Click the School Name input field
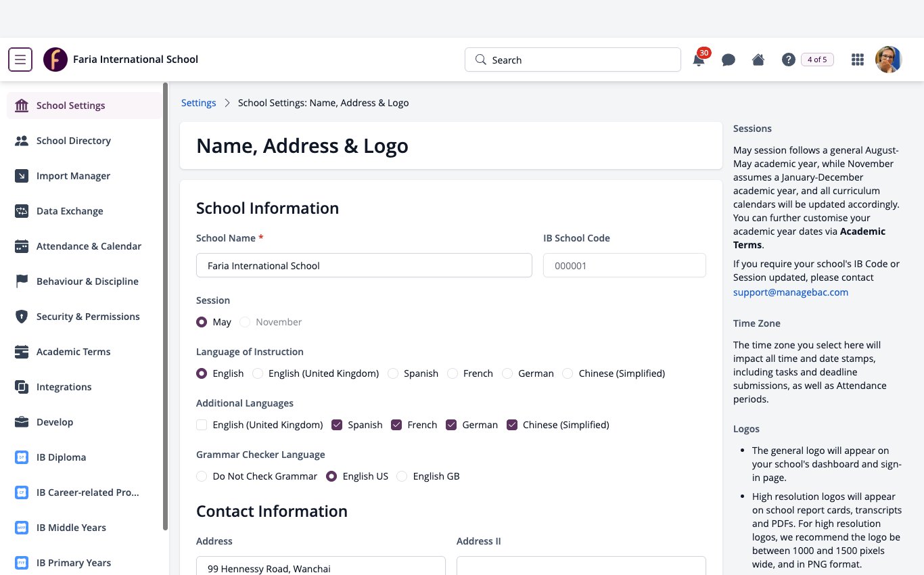 (x=364, y=265)
